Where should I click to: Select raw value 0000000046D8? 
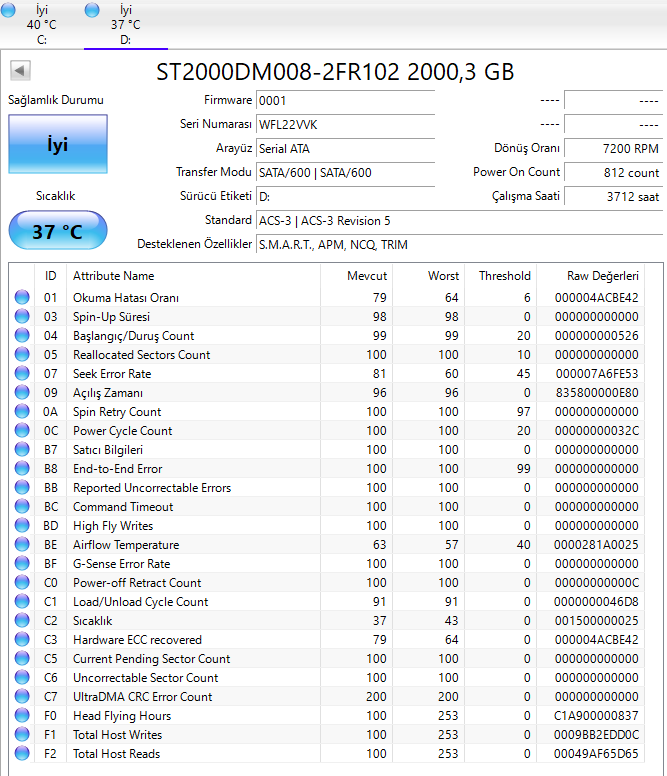tap(597, 601)
